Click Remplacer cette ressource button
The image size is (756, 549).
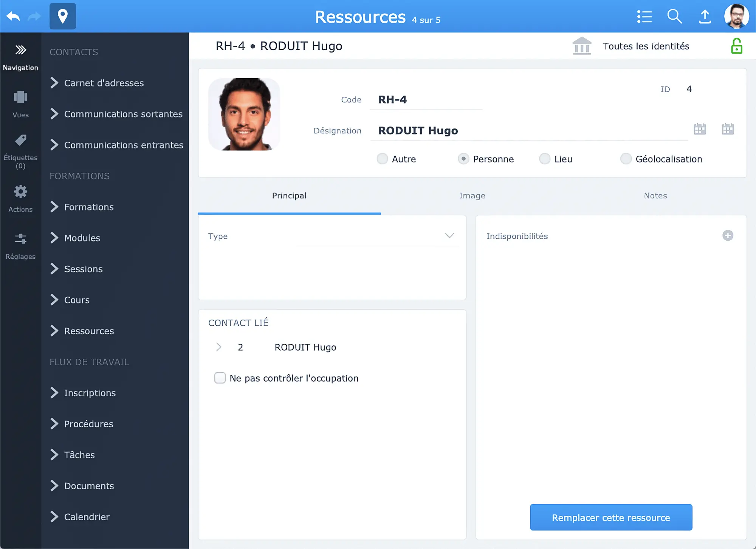click(610, 517)
